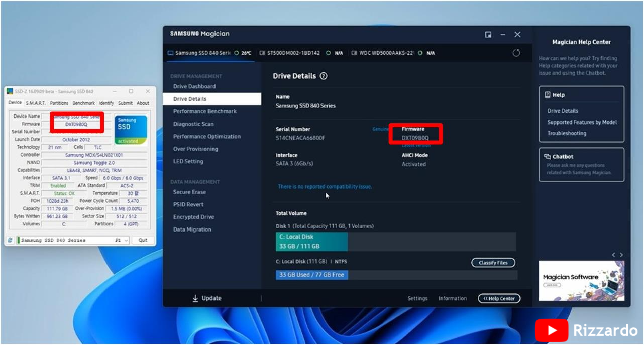
Task: Close the Samsung Magician window
Action: point(517,34)
